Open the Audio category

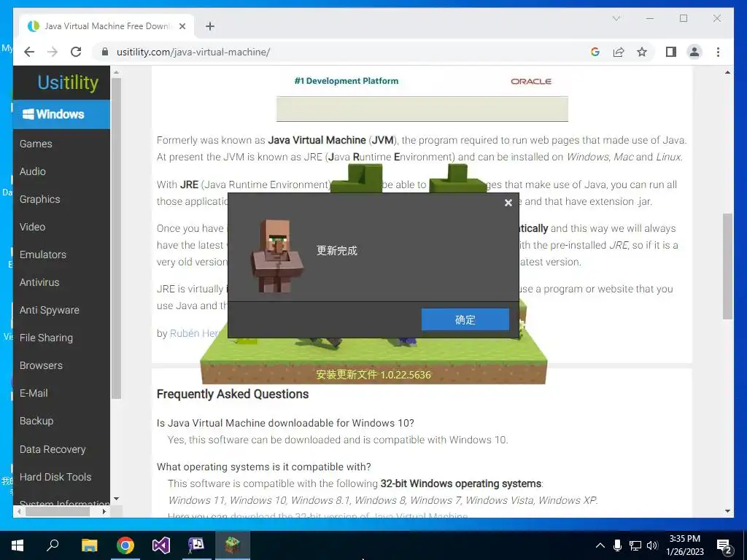[32, 171]
